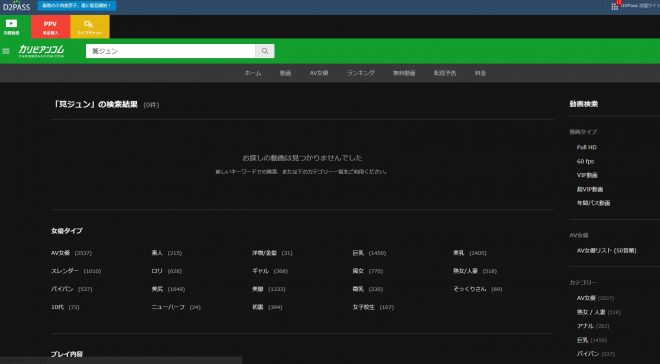Click the プレイ内容 section heading
This screenshot has height=364, width=660.
67,354
